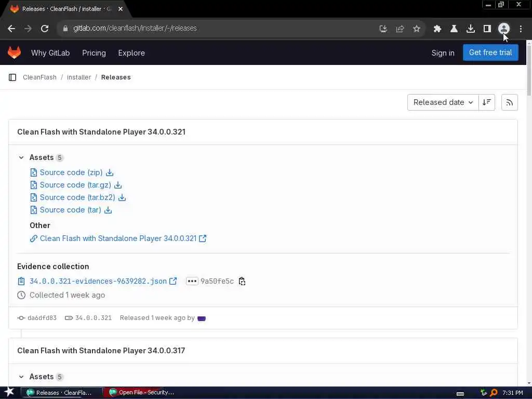
Task: Click Sign in
Action: pyautogui.click(x=443, y=53)
